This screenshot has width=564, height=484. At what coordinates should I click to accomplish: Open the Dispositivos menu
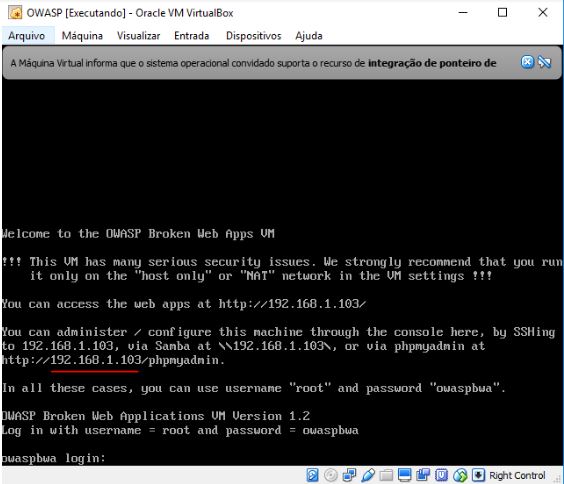click(253, 36)
